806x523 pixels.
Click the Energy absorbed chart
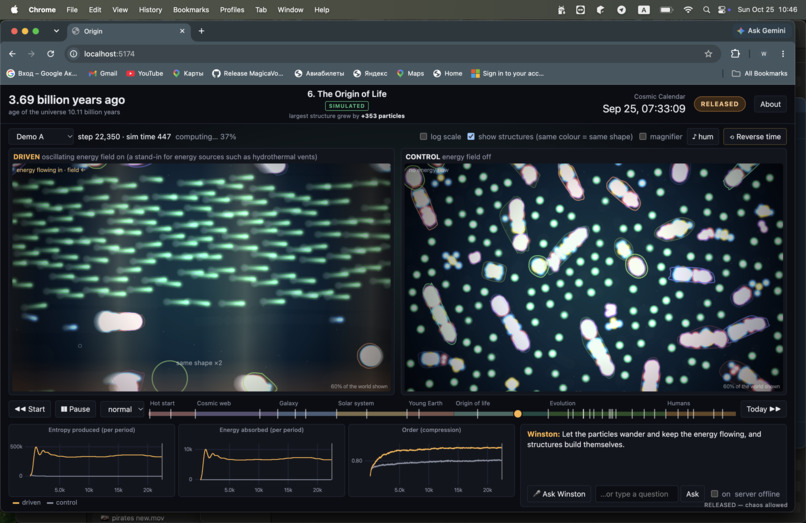(262, 460)
